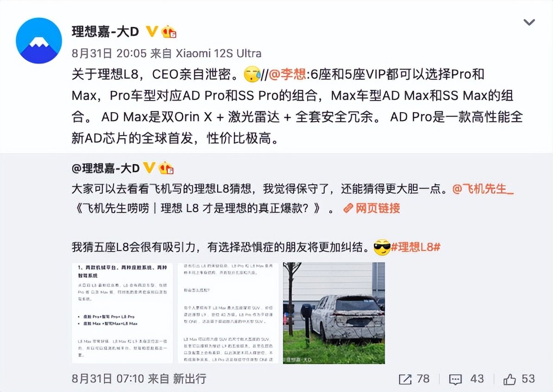View the second article screenshot thumbnail

click(x=228, y=313)
